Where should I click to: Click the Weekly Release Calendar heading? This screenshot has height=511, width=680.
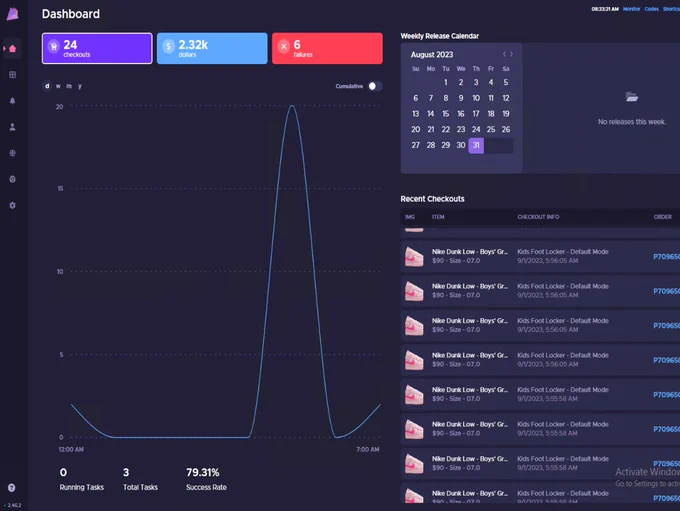tap(440, 36)
